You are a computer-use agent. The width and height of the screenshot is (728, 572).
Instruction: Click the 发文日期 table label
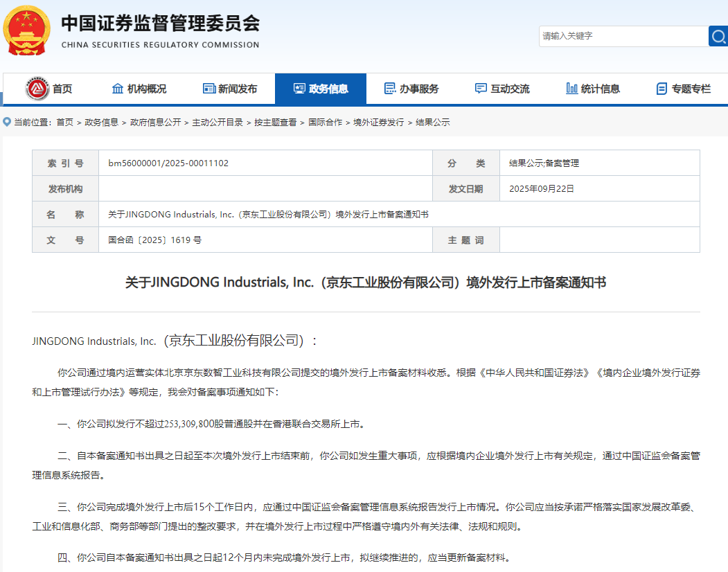465,189
